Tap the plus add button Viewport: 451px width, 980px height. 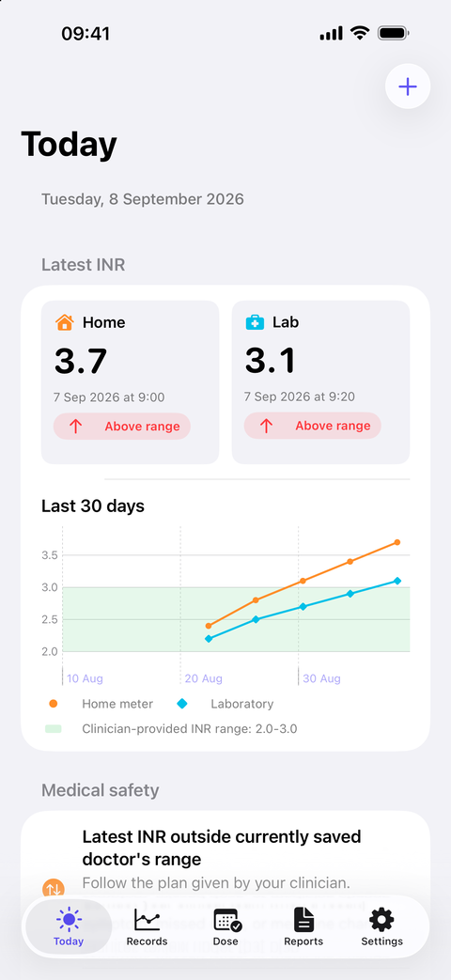(407, 86)
